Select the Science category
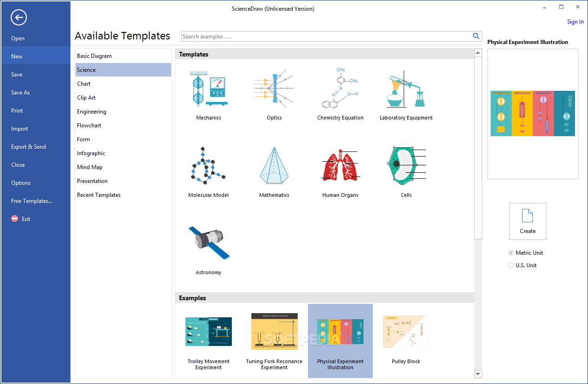Screen dimensions: 588x384 pyautogui.click(x=123, y=70)
